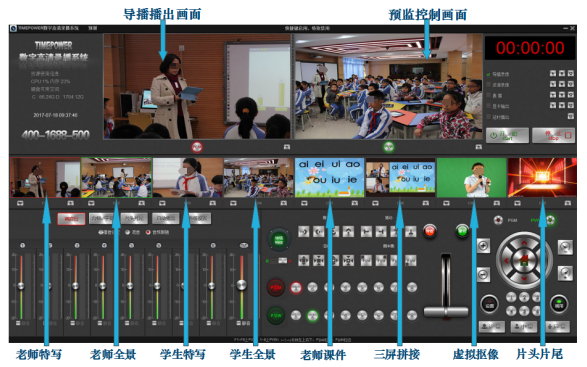Tick the second checkbox under the timer
587x367 pixels.
489,85
